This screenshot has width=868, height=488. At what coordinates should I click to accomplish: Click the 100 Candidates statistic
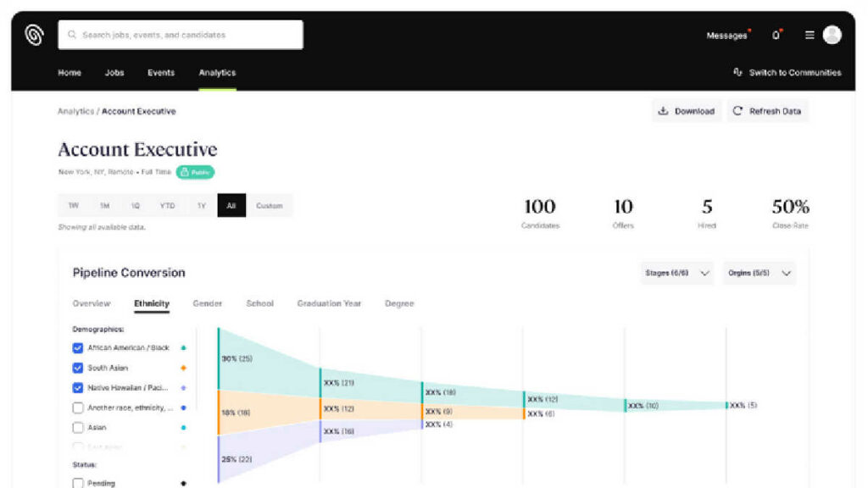point(540,213)
